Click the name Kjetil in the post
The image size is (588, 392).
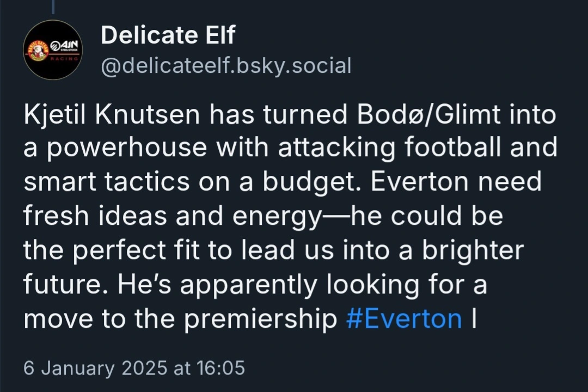coord(53,115)
